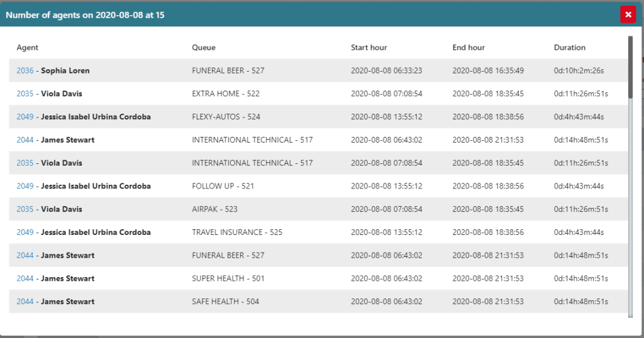Select James Stewart's 2044 link for INTERNATIONAL TECHNICAL
This screenshot has height=338, width=644.
pyautogui.click(x=25, y=140)
